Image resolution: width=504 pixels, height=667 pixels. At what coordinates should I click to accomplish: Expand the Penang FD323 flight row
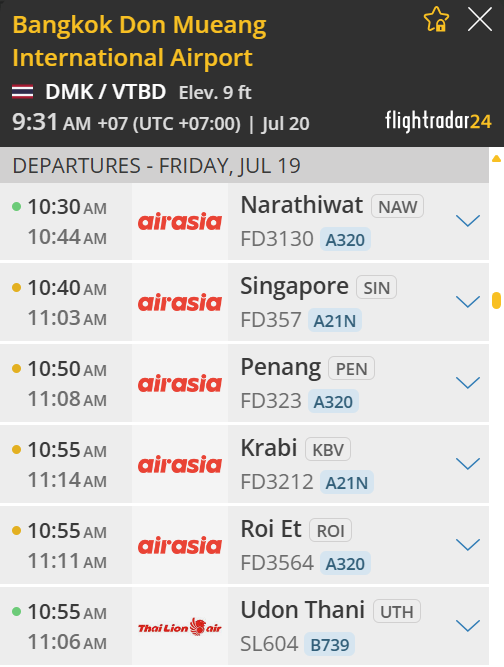tap(468, 382)
